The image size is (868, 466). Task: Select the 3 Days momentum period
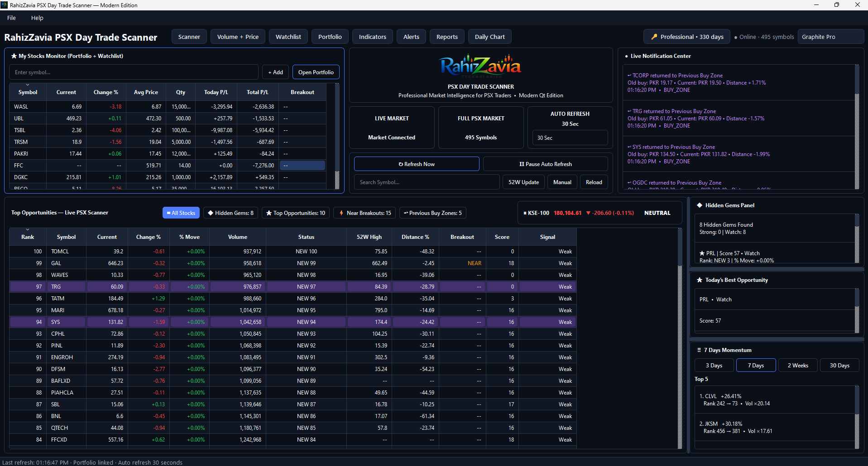click(x=714, y=366)
